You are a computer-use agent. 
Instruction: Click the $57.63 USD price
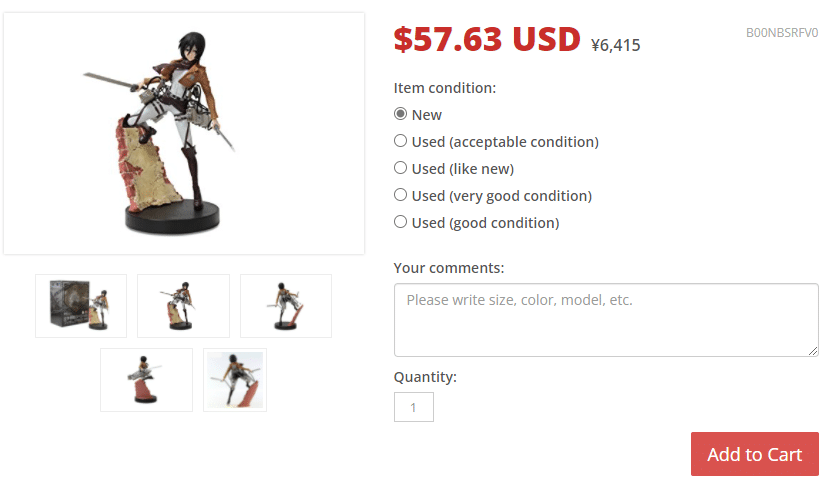[487, 39]
